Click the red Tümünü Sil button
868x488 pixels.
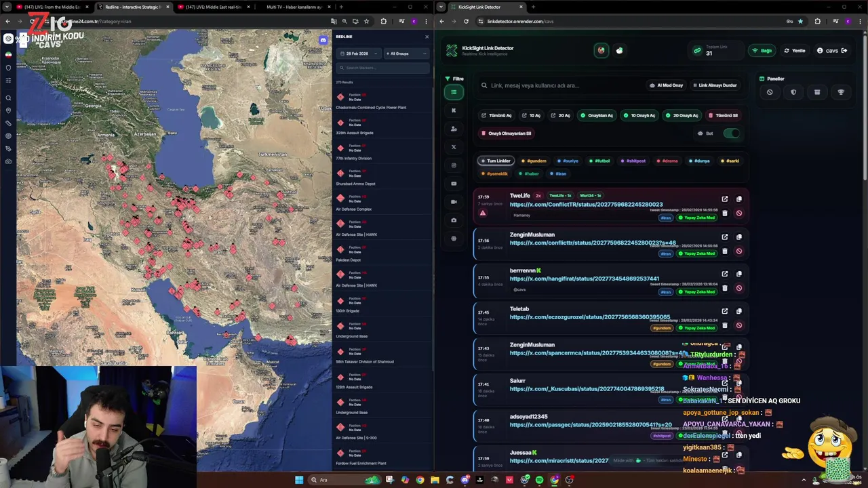click(x=723, y=116)
